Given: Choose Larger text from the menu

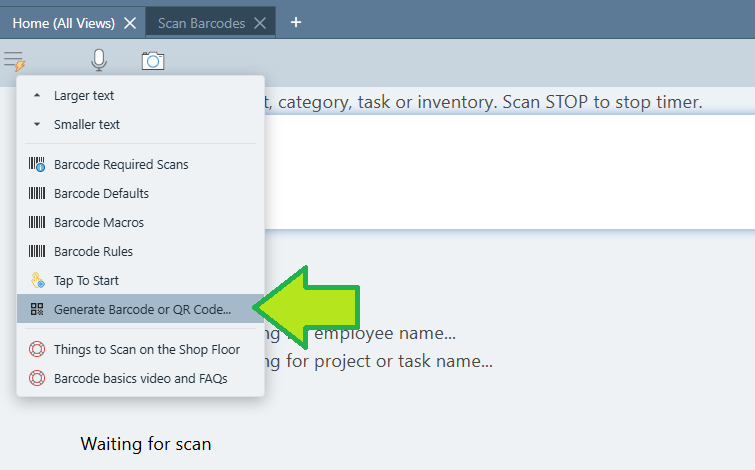Looking at the screenshot, I should pyautogui.click(x=141, y=95).
